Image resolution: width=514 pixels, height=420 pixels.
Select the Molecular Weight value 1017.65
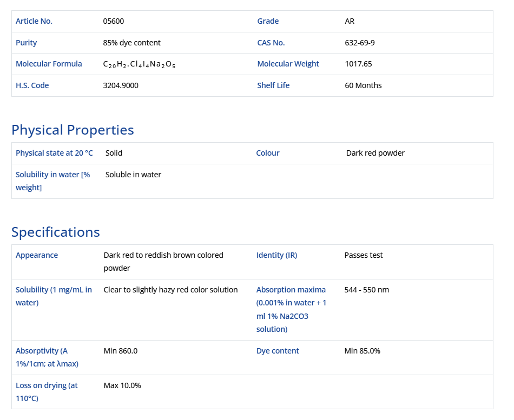pyautogui.click(x=358, y=64)
